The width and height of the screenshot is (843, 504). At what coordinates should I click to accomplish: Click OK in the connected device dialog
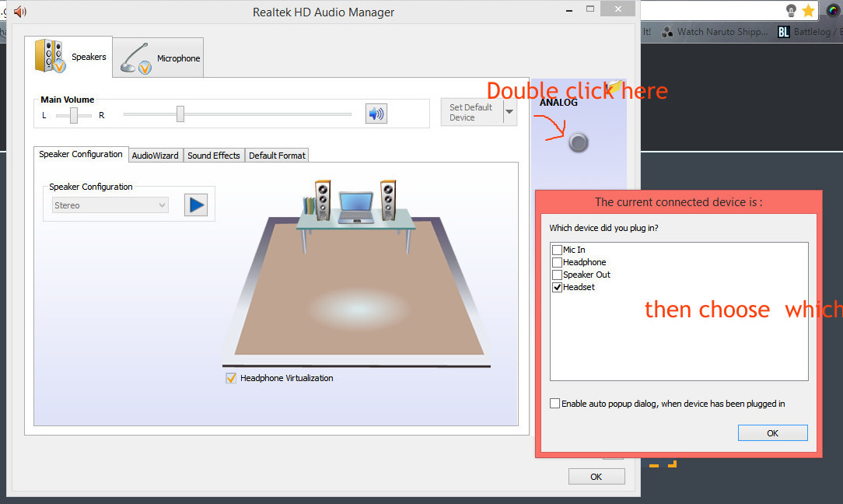(772, 433)
